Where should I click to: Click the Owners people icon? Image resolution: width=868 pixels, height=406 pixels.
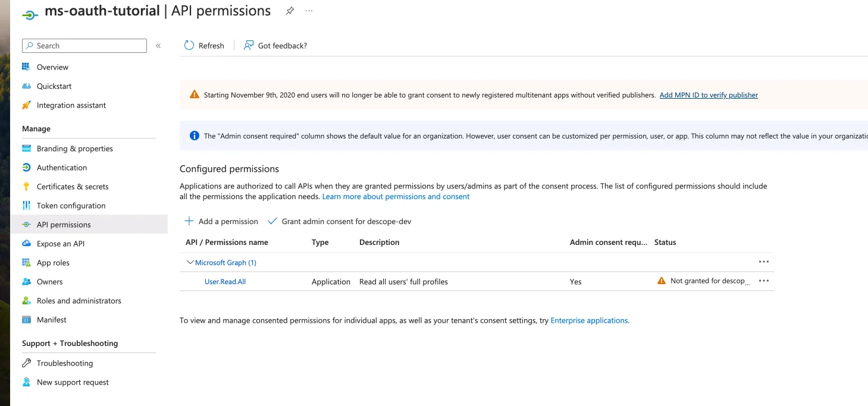coord(26,282)
